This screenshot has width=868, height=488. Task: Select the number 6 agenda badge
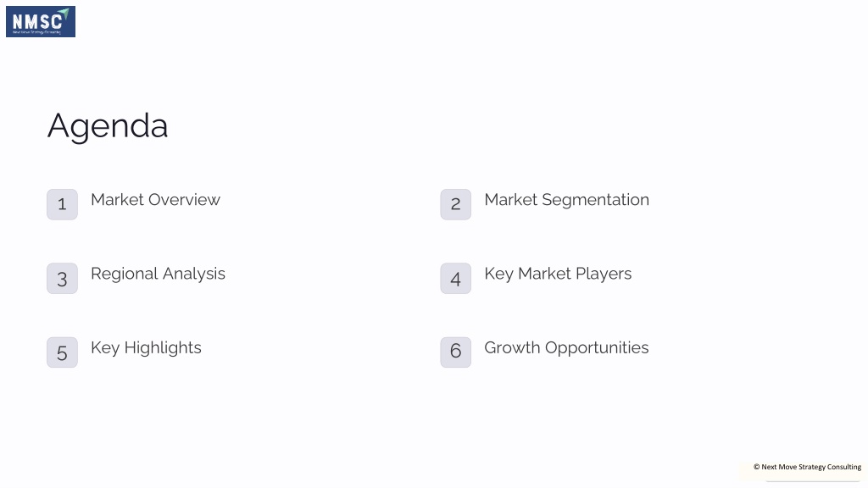click(x=455, y=352)
